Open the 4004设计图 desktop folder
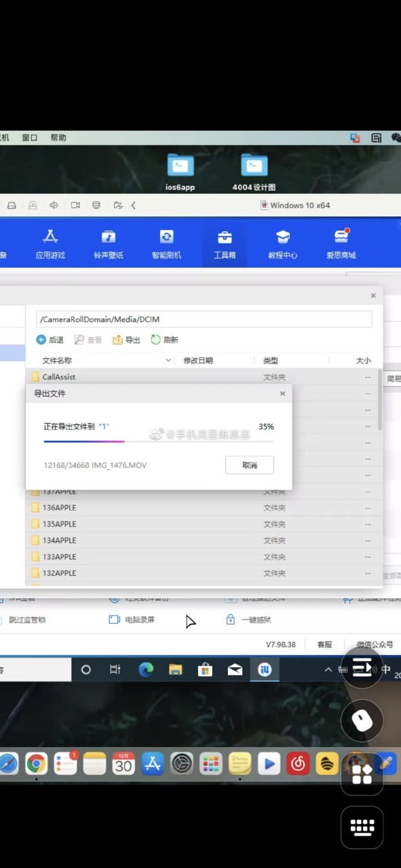Image resolution: width=401 pixels, height=868 pixels. pyautogui.click(x=254, y=172)
